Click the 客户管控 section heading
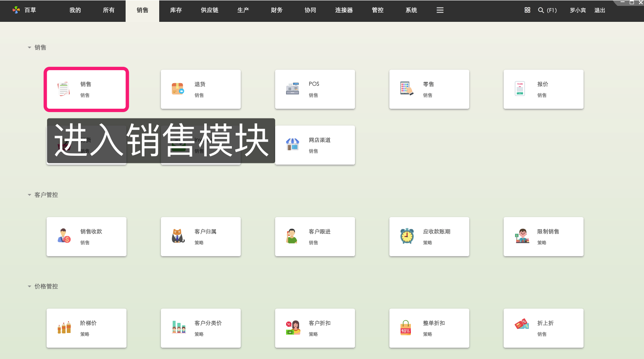644x359 pixels. click(46, 195)
